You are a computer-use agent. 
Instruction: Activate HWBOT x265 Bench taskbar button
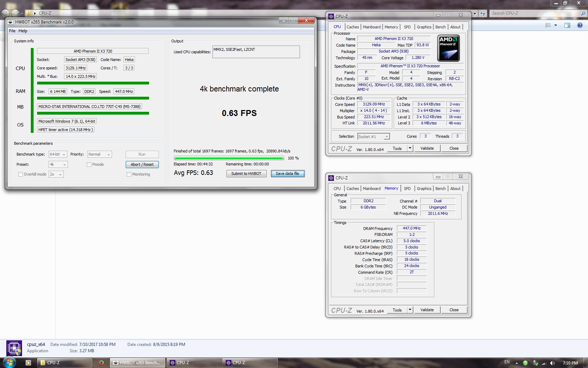point(138,363)
